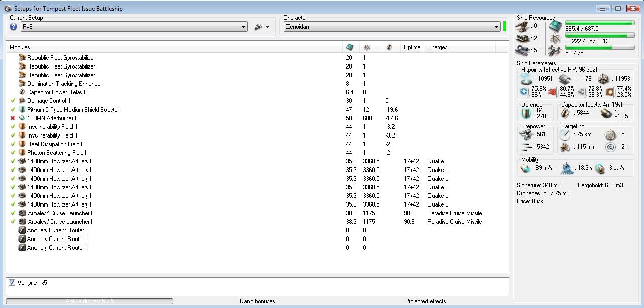Click the Price: 0 isk text
This screenshot has height=308, width=644.
(531, 201)
